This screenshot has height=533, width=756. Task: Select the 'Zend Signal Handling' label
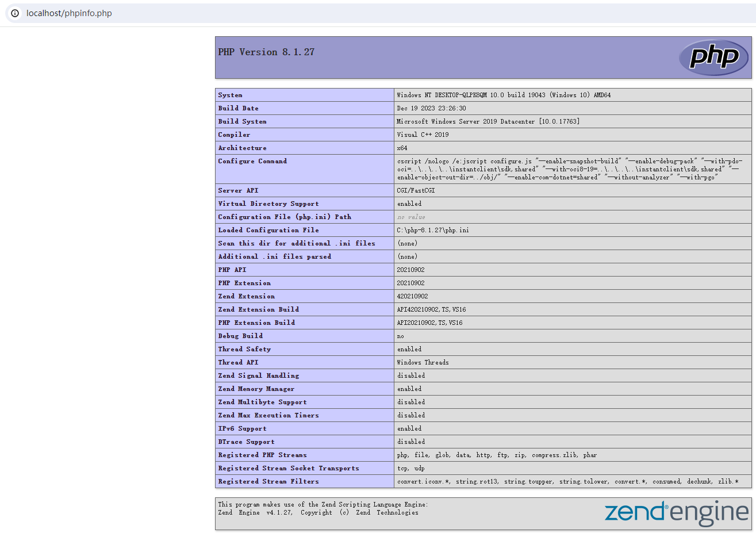tap(259, 376)
